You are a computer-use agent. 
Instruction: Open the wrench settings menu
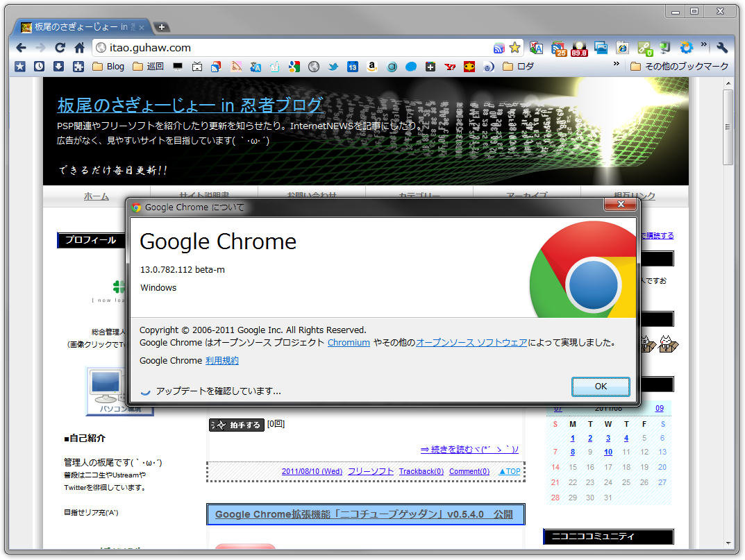[x=721, y=47]
